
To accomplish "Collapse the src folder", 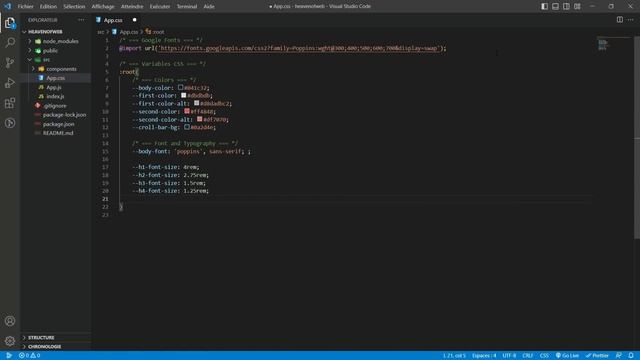I will click(x=56, y=60).
